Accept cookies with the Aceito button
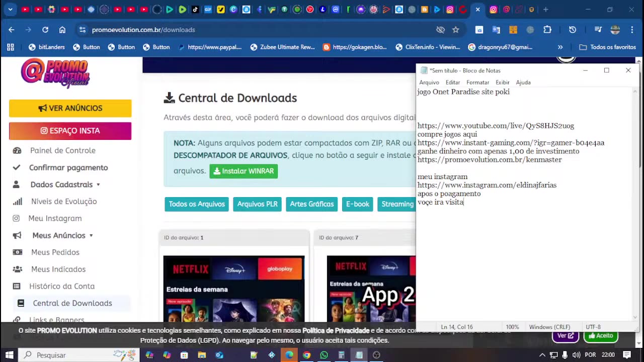This screenshot has height=362, width=644. point(601,335)
